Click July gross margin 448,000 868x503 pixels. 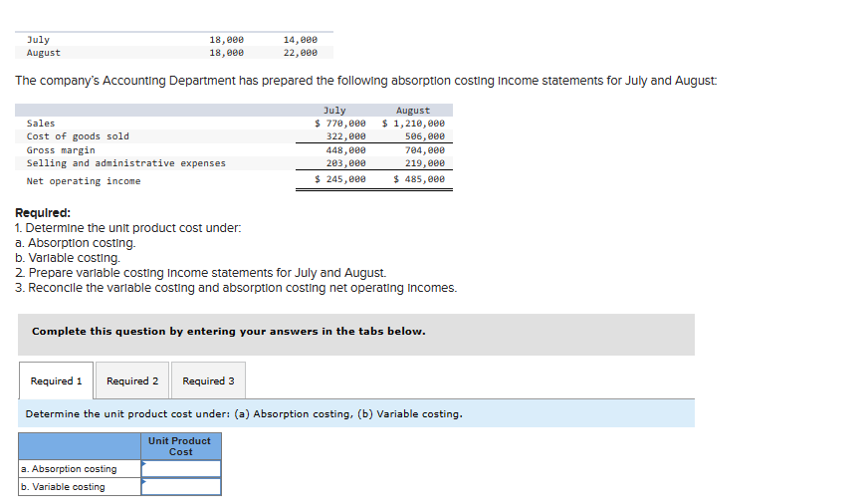tap(345, 150)
